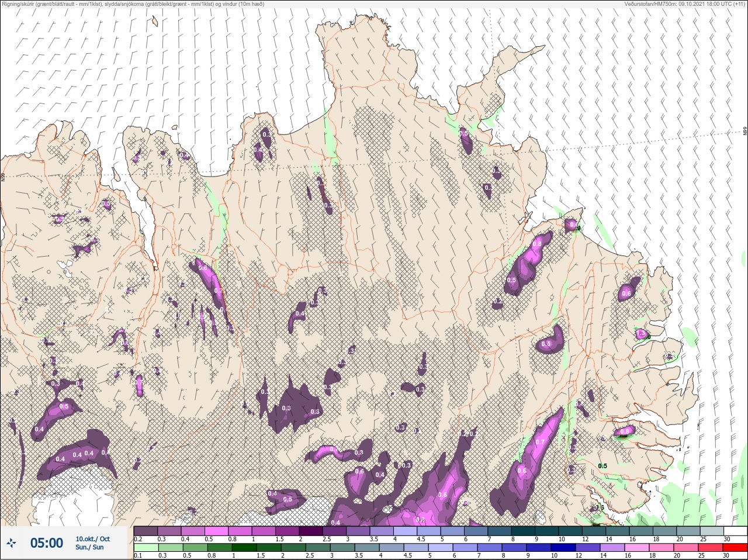This screenshot has height=560, width=748.
Task: Click the 05:00 forecast time display
Action: [x=47, y=543]
